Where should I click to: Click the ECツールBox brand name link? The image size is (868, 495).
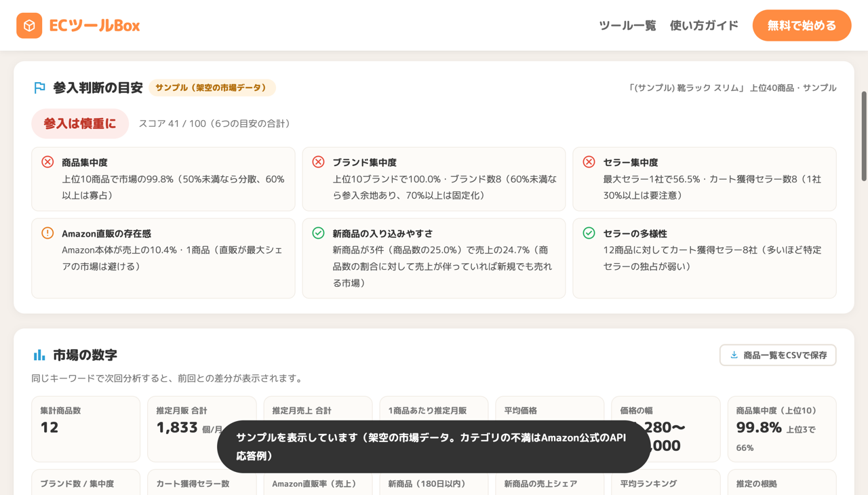(x=94, y=26)
